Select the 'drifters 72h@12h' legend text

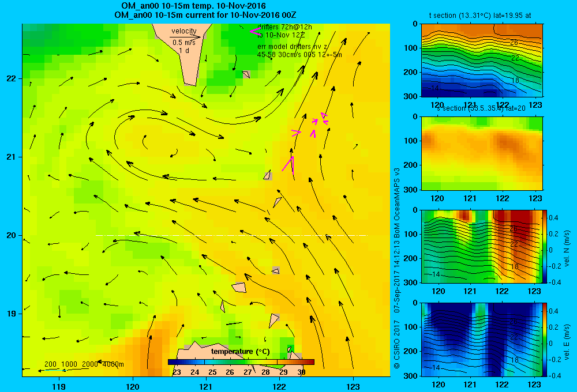(284, 27)
